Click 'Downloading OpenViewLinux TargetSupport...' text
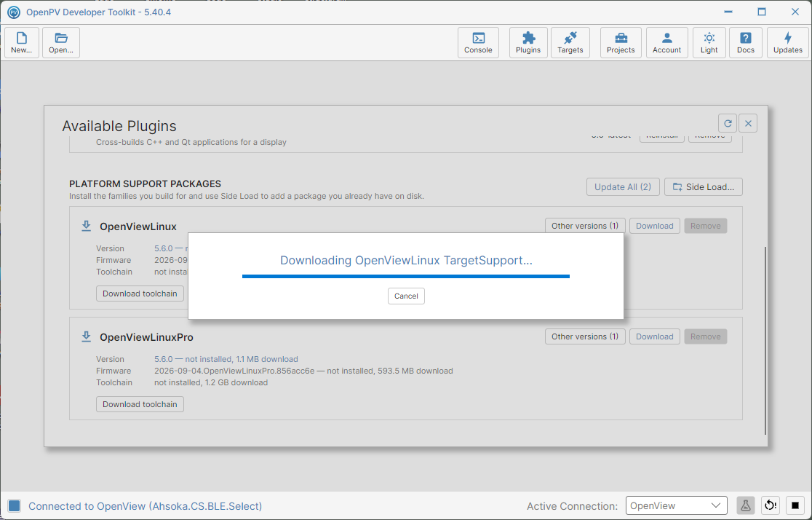Image resolution: width=812 pixels, height=520 pixels. 406,260
